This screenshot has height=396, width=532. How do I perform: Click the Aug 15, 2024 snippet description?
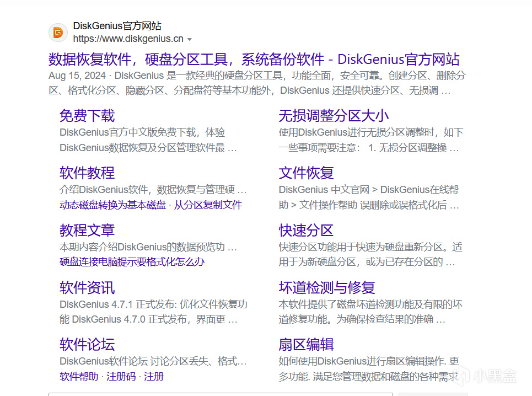[x=257, y=83]
